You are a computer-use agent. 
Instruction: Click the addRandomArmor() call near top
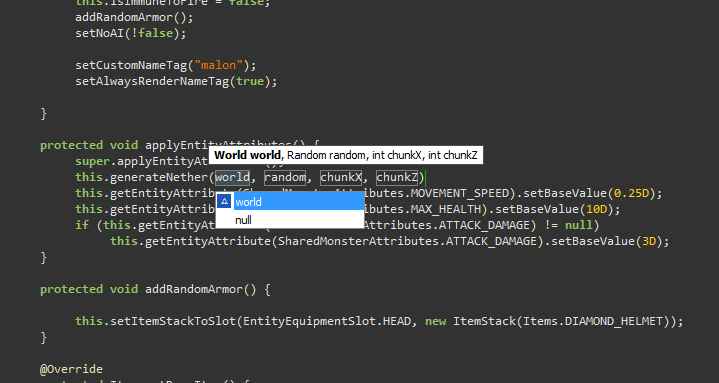point(134,17)
